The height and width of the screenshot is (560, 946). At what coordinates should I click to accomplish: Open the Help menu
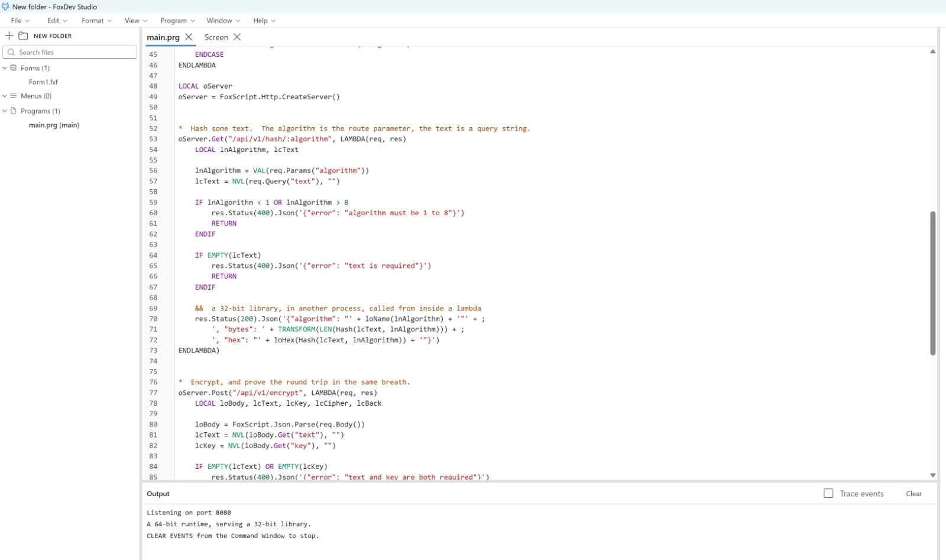coord(264,20)
